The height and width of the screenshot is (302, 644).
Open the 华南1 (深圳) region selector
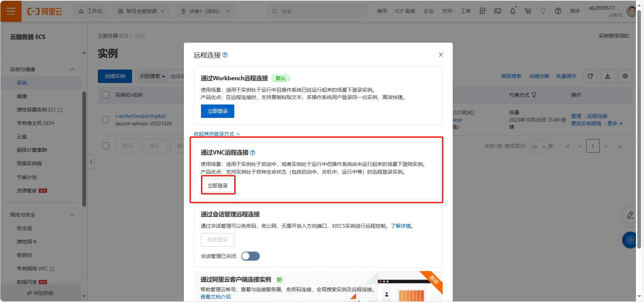pyautogui.click(x=206, y=11)
